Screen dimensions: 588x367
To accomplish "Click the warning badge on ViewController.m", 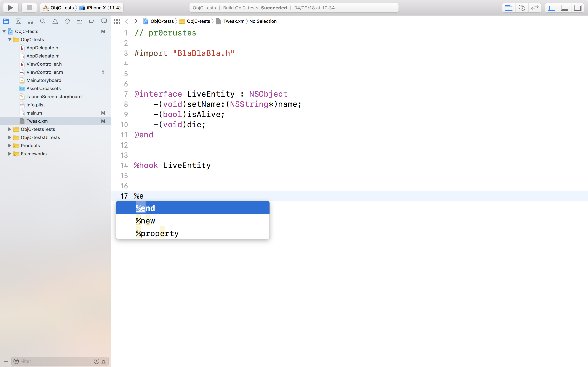I will coord(103,72).
